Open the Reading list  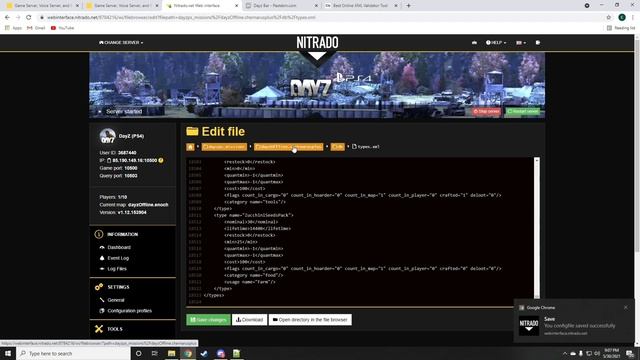coord(621,28)
